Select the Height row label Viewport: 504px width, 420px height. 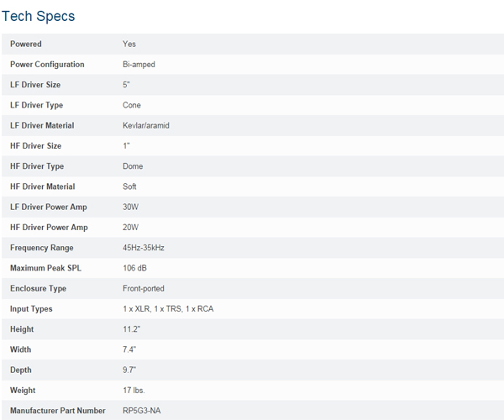(22, 329)
